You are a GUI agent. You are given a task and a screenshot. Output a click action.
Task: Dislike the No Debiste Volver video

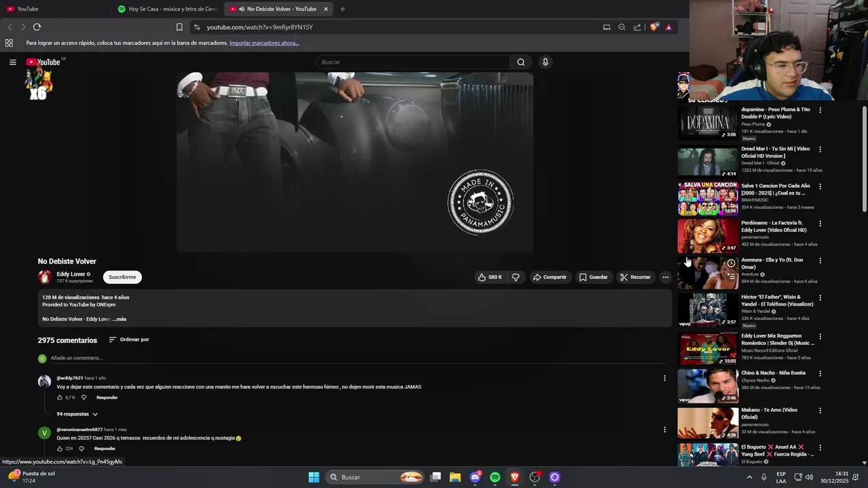point(516,277)
